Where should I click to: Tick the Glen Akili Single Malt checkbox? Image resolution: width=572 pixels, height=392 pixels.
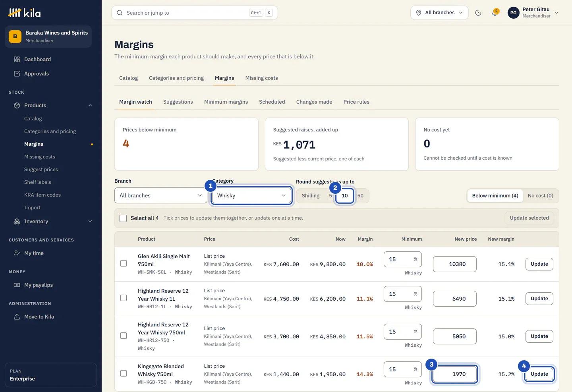click(124, 263)
